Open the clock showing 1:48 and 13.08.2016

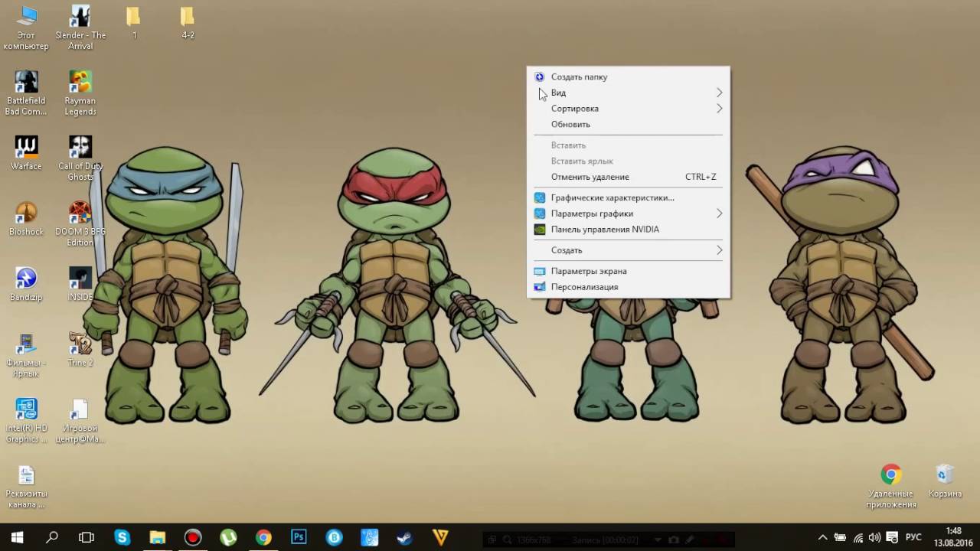click(953, 536)
